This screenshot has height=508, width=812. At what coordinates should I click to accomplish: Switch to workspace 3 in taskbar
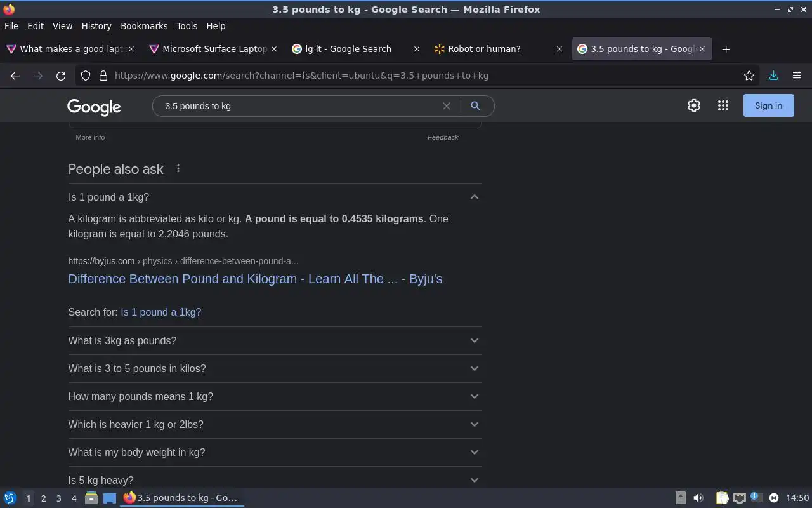click(x=58, y=498)
